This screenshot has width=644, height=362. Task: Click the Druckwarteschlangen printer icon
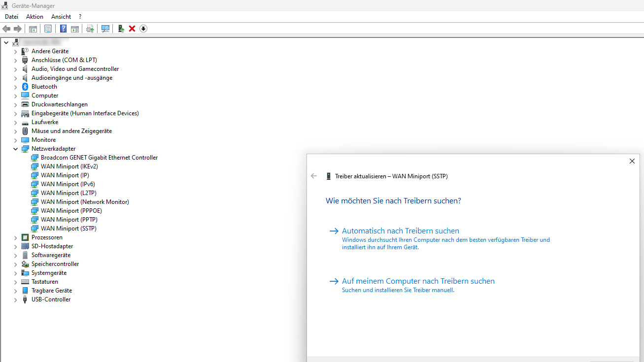click(x=25, y=104)
